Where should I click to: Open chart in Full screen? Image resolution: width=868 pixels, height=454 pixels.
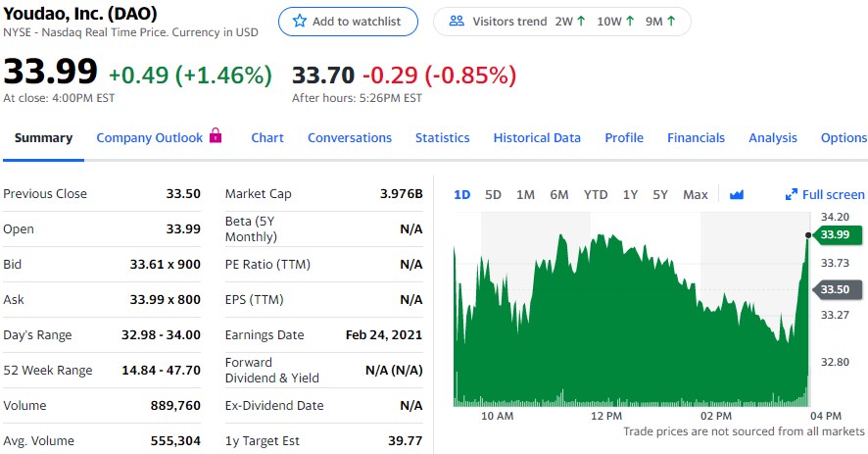[825, 194]
